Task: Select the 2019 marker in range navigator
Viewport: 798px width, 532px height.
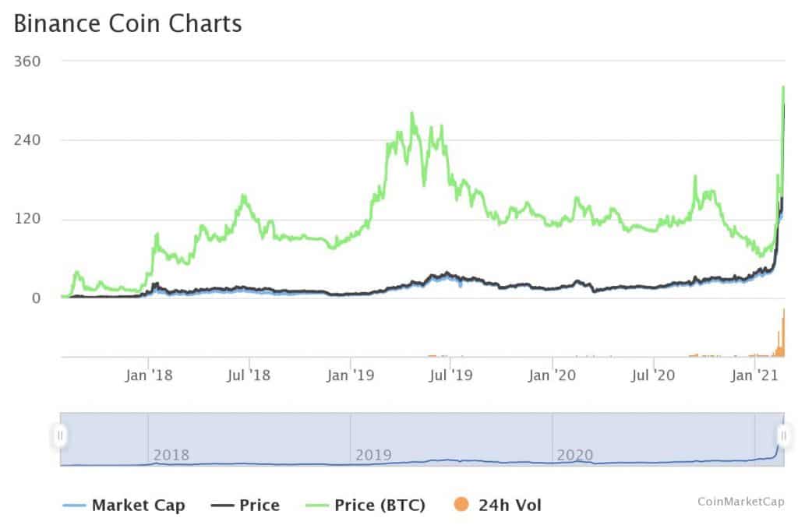Action: 373,455
